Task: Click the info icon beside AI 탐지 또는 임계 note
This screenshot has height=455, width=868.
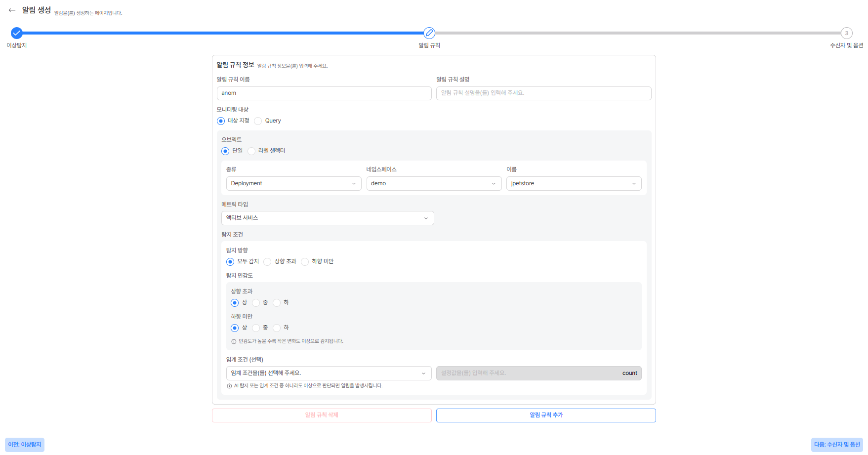Action: (229, 386)
